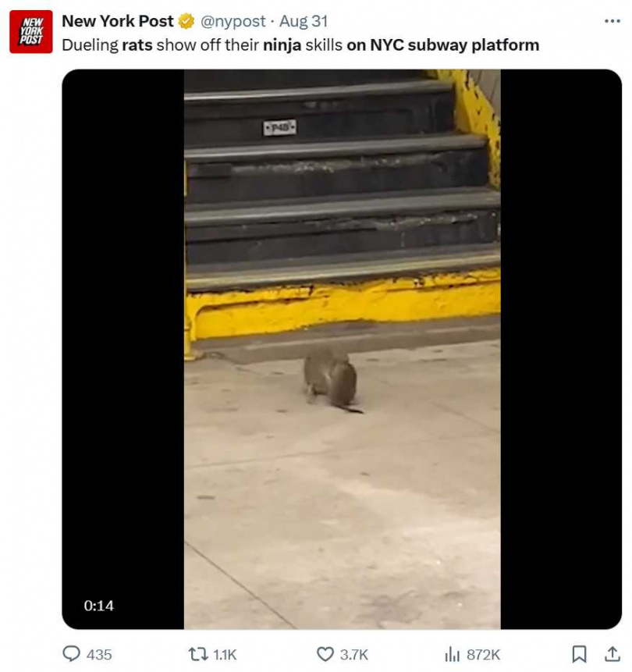Click the gold verified badge
Viewport: 632px width, 672px height.
(186, 21)
